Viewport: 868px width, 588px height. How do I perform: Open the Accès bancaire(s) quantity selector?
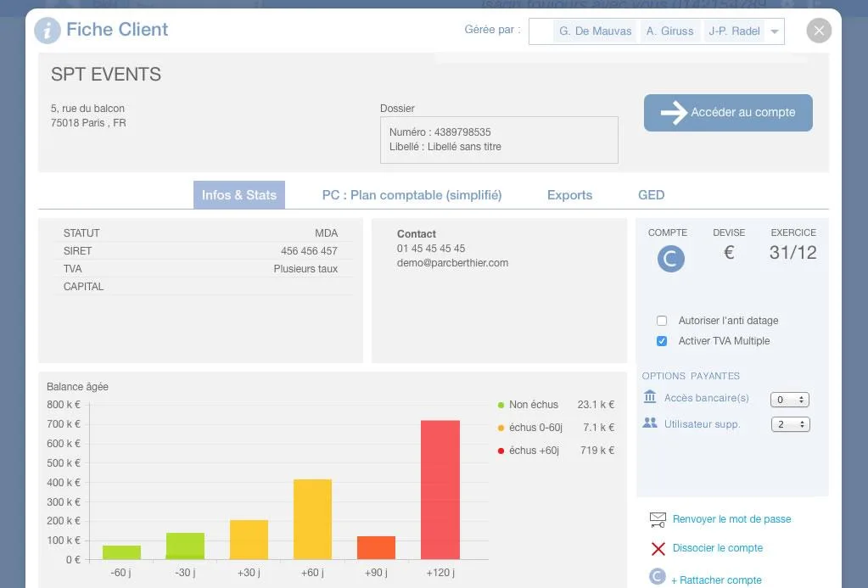789,400
